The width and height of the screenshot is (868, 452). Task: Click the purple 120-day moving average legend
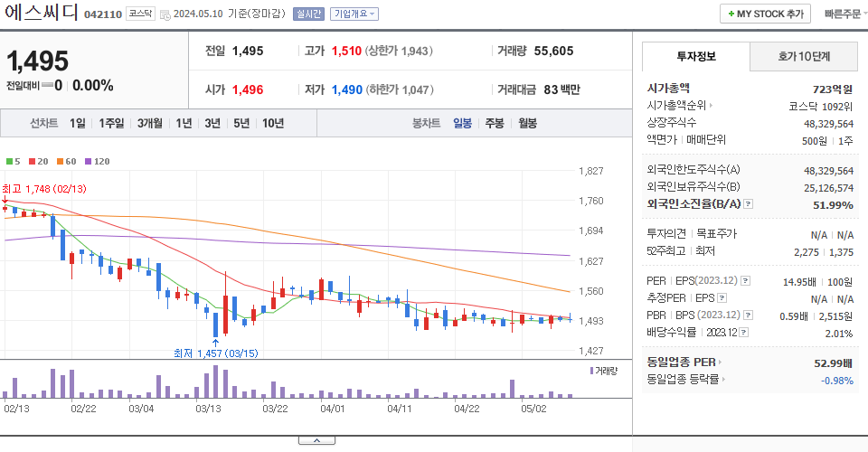tap(98, 162)
